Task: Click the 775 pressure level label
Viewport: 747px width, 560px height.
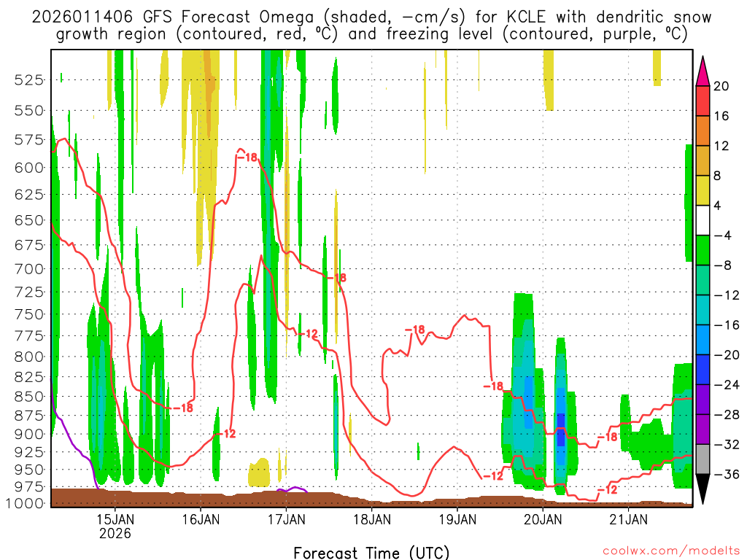Action: coord(29,335)
